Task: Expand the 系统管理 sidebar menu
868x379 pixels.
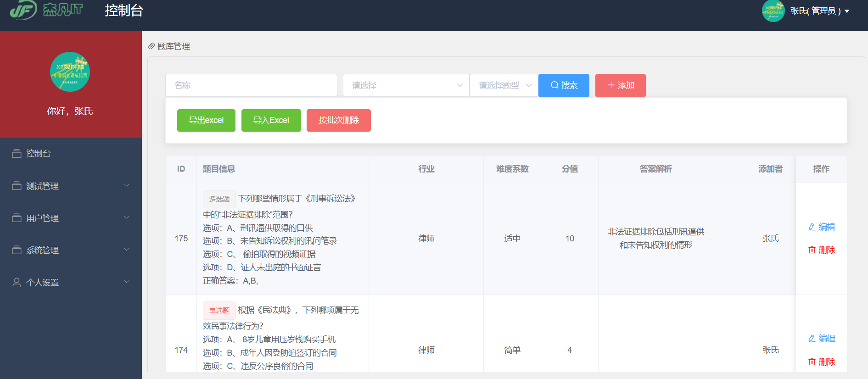Action: click(x=71, y=250)
